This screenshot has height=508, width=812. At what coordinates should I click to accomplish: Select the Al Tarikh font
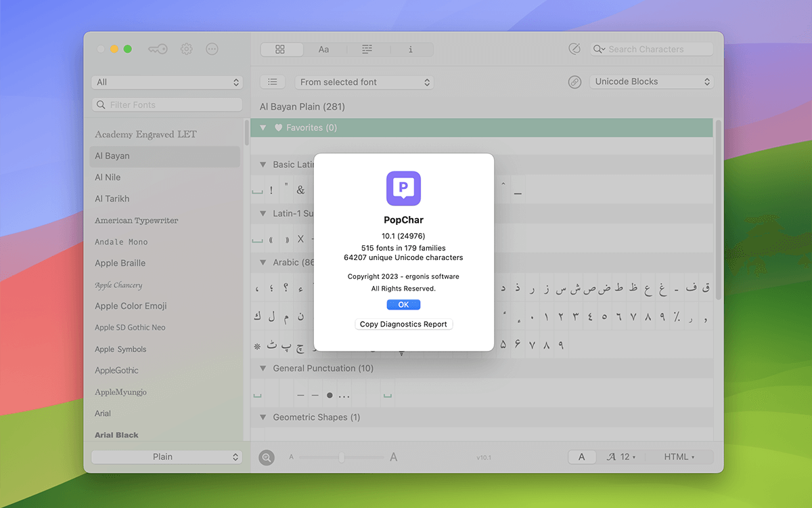164,198
